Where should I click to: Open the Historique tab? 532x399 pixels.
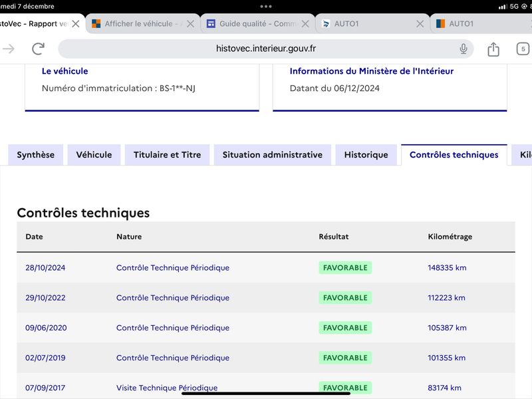pyautogui.click(x=366, y=155)
